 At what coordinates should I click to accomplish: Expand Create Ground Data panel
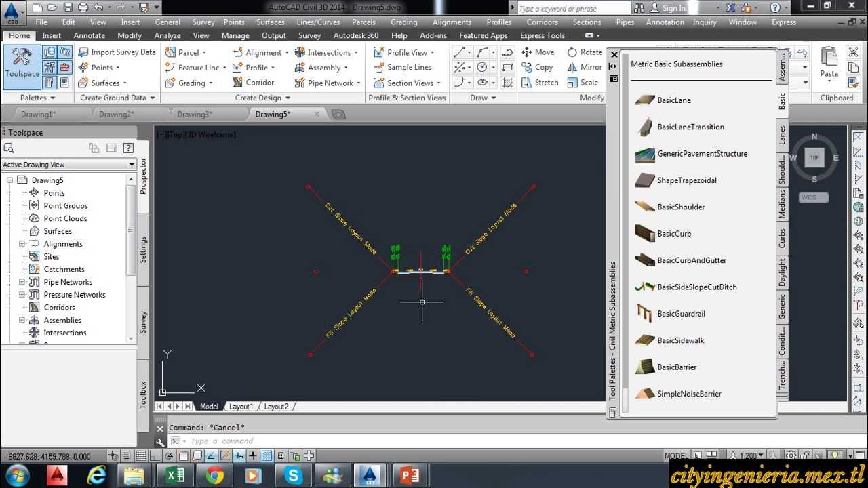click(117, 98)
